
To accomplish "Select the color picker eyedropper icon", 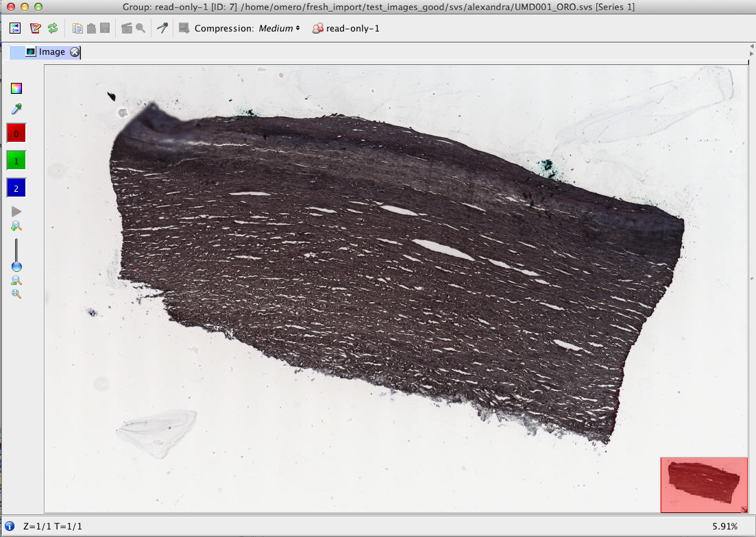I will 16,109.
